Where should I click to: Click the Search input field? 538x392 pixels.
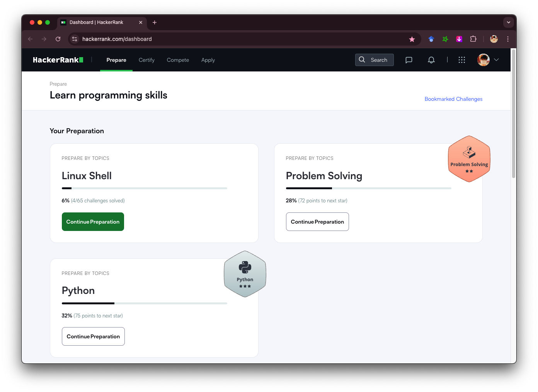[x=375, y=60]
